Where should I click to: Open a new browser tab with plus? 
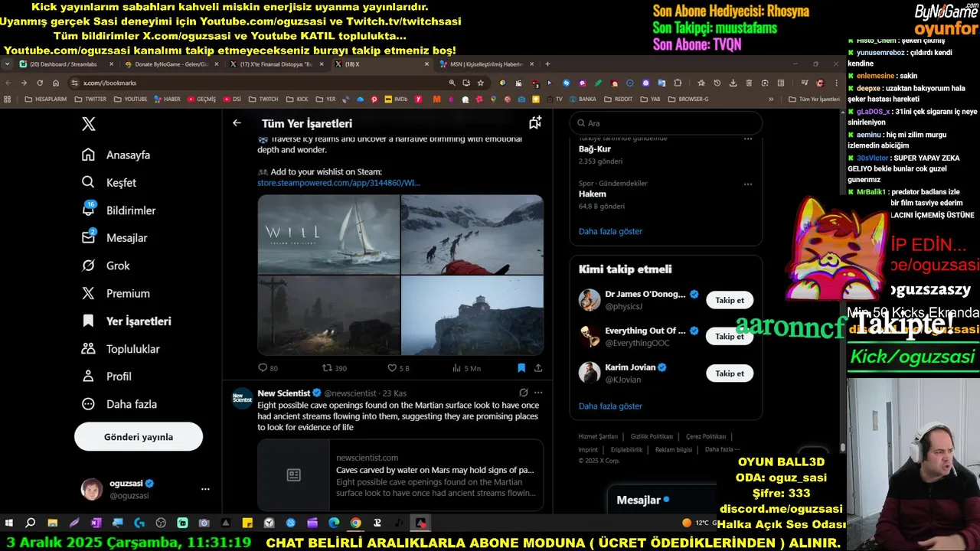pos(547,64)
